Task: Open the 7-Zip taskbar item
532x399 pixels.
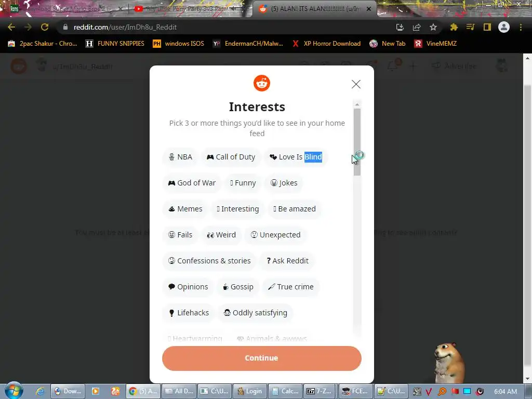Action: (320, 391)
